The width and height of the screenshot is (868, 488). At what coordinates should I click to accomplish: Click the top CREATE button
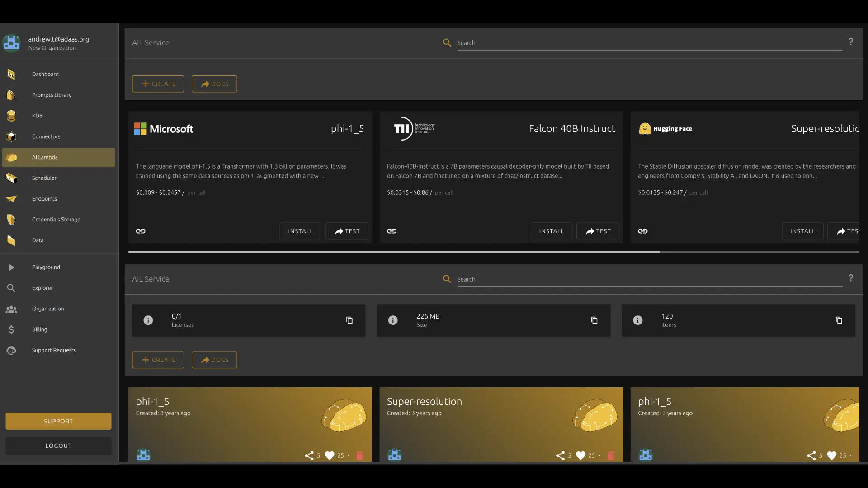tap(158, 84)
